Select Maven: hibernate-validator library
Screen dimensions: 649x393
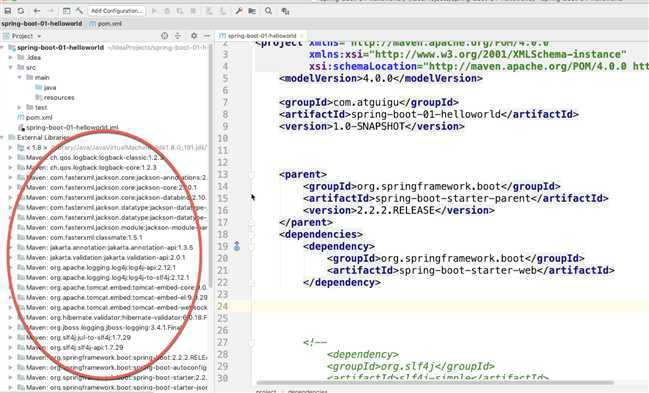(x=112, y=317)
